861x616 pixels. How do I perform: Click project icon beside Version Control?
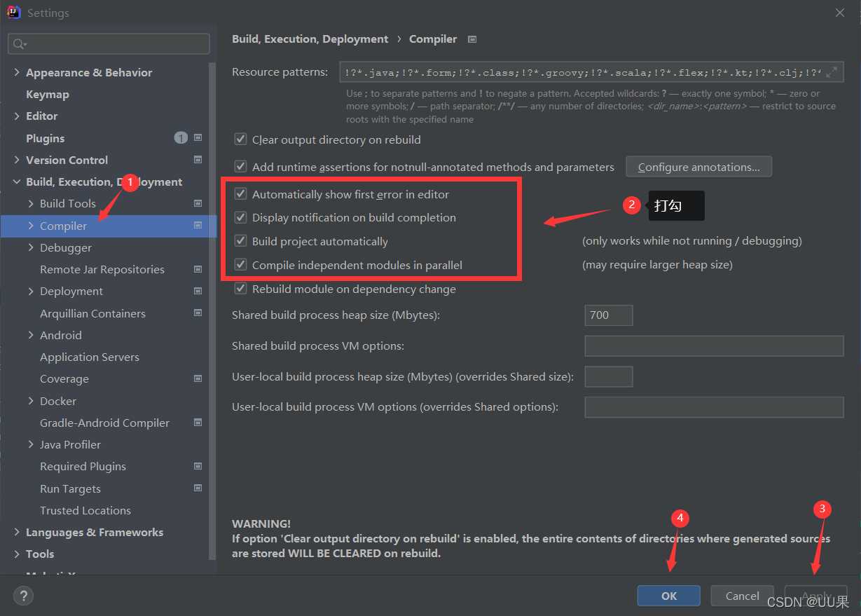(x=198, y=160)
